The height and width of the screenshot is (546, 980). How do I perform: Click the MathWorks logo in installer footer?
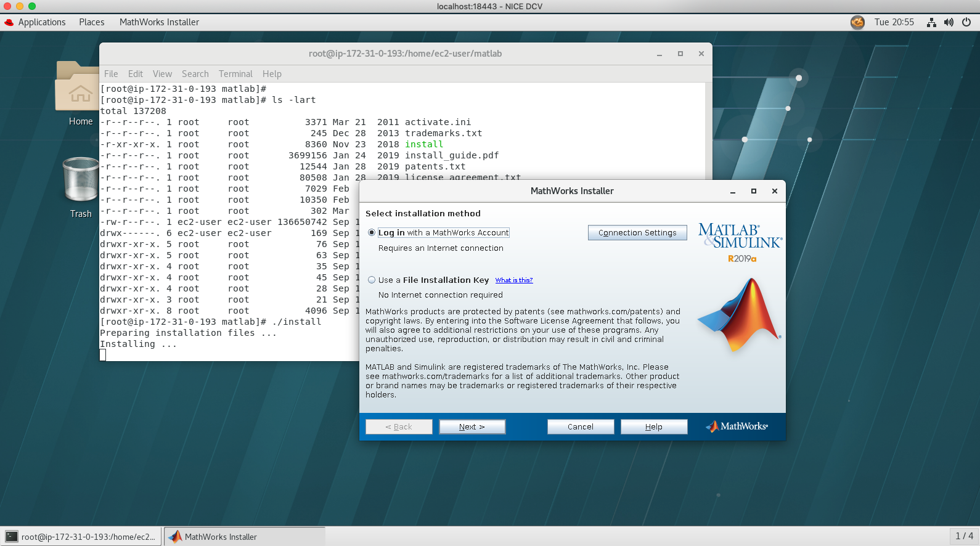click(737, 426)
